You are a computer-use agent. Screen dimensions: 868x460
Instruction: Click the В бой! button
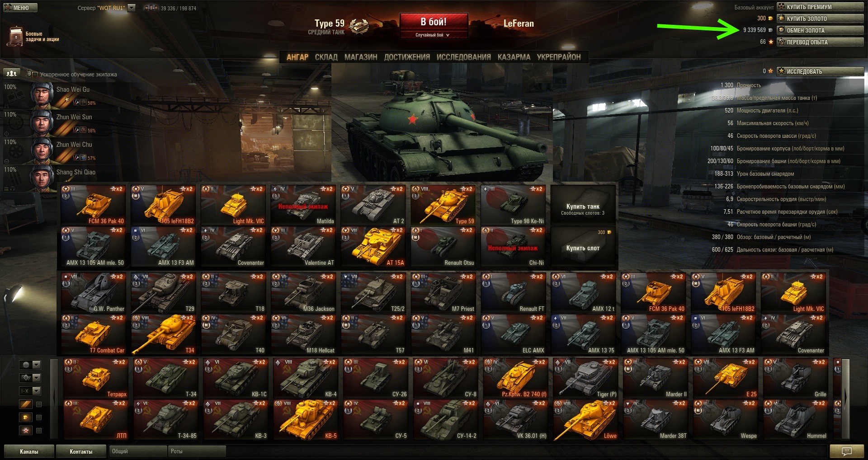tap(434, 22)
